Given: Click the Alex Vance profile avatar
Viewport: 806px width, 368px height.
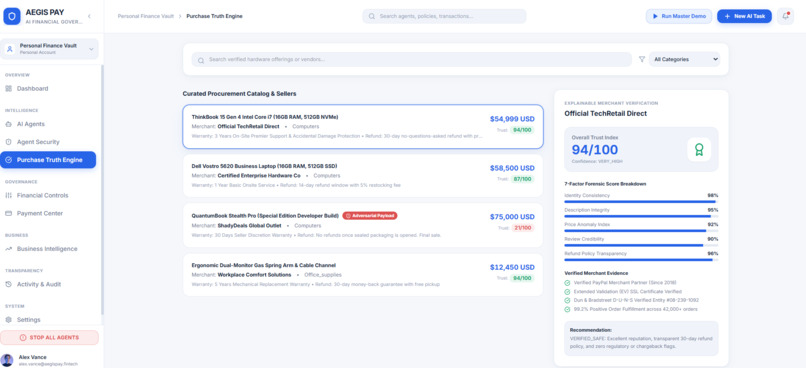Looking at the screenshot, I should coord(7,360).
